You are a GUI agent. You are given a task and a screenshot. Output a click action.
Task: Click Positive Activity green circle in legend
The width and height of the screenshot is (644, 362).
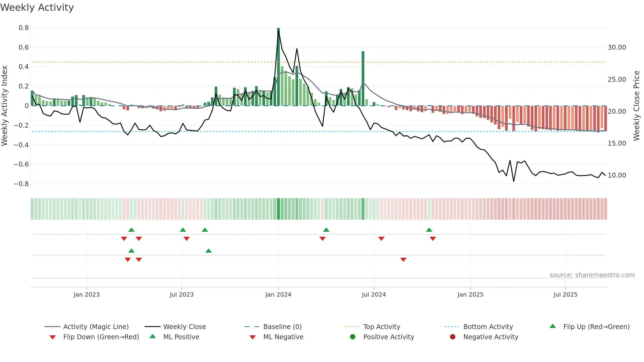click(353, 337)
